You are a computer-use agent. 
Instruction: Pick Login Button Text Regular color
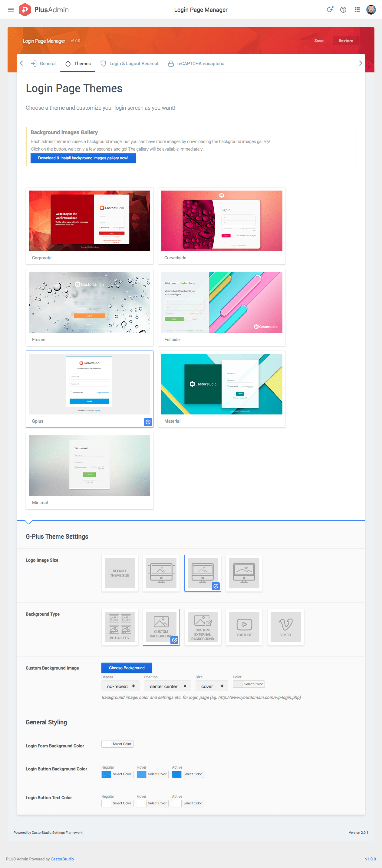pyautogui.click(x=117, y=803)
